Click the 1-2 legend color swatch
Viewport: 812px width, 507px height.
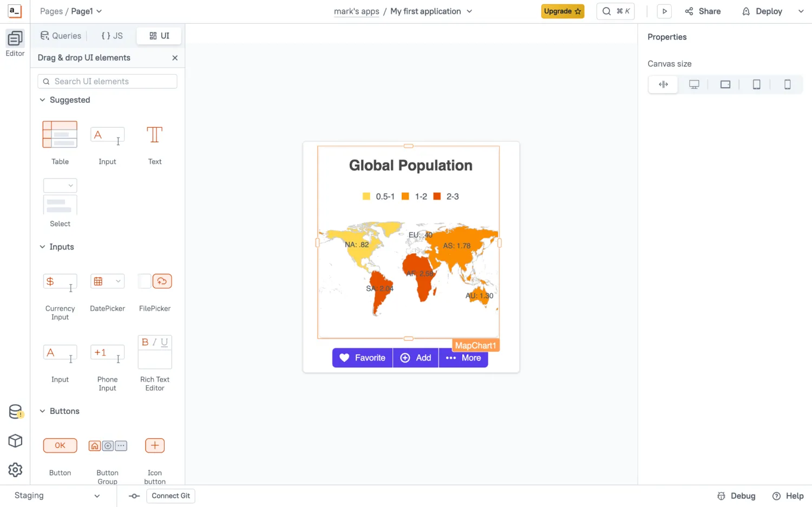tap(405, 196)
